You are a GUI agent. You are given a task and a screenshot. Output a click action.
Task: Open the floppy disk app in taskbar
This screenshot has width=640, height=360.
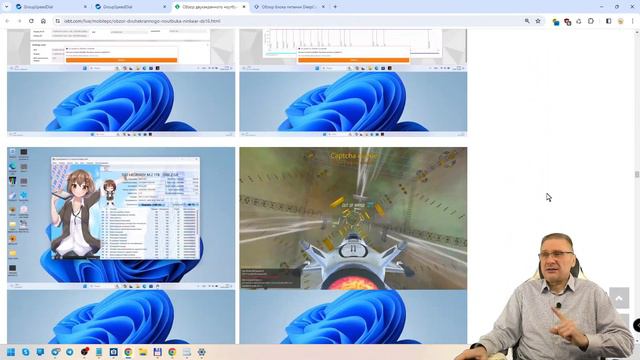(x=158, y=352)
